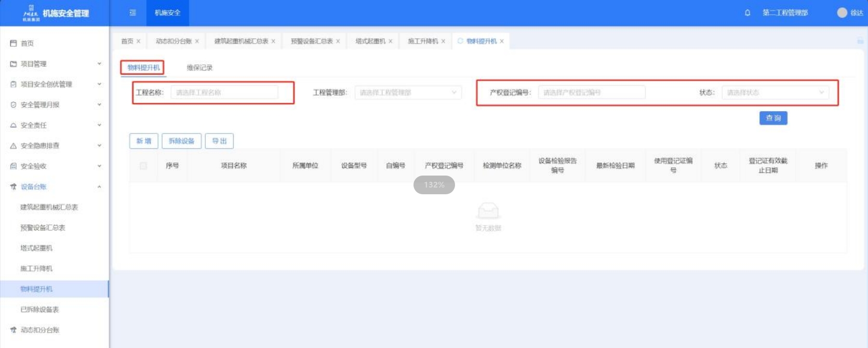Close the 预警设备汇总表 tab
The image size is (868, 348).
pos(338,41)
